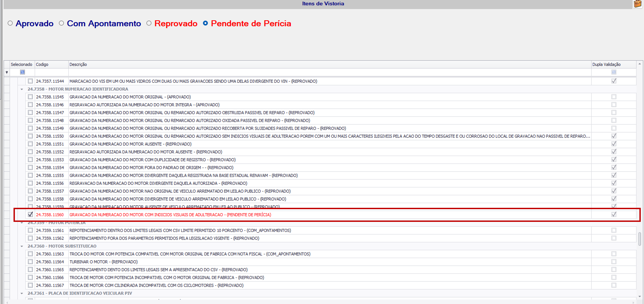The width and height of the screenshot is (644, 304).
Task: Toggle the Selecionado filter row checkbox
Action: click(x=22, y=72)
